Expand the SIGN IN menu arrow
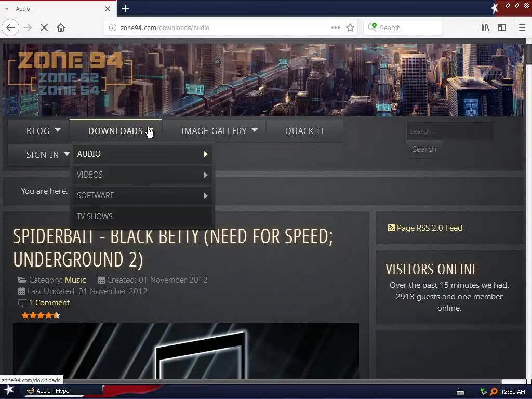Screen dimensions: 532x399 (67, 154)
